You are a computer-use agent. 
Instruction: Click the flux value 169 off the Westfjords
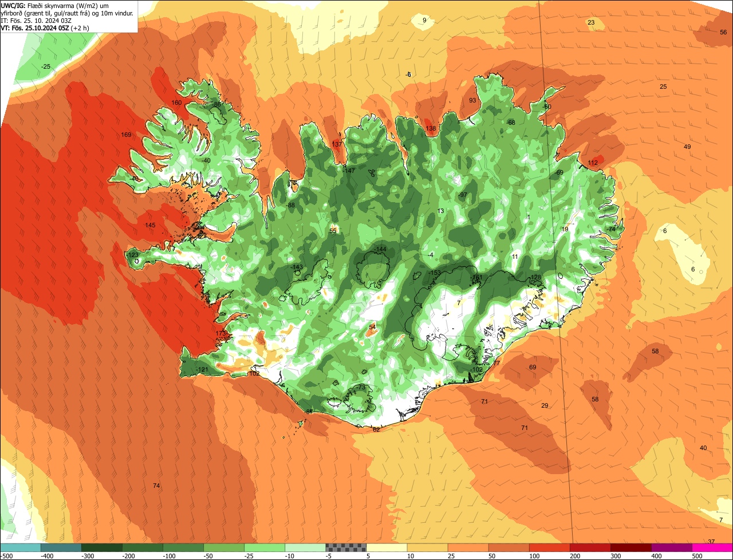127,135
